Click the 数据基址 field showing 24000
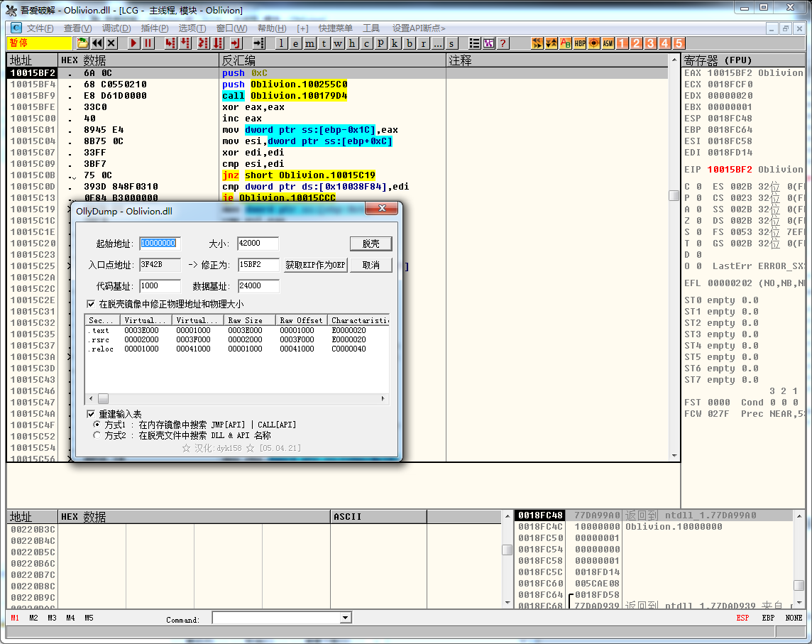Screen dimensions: 812x644 coord(258,286)
